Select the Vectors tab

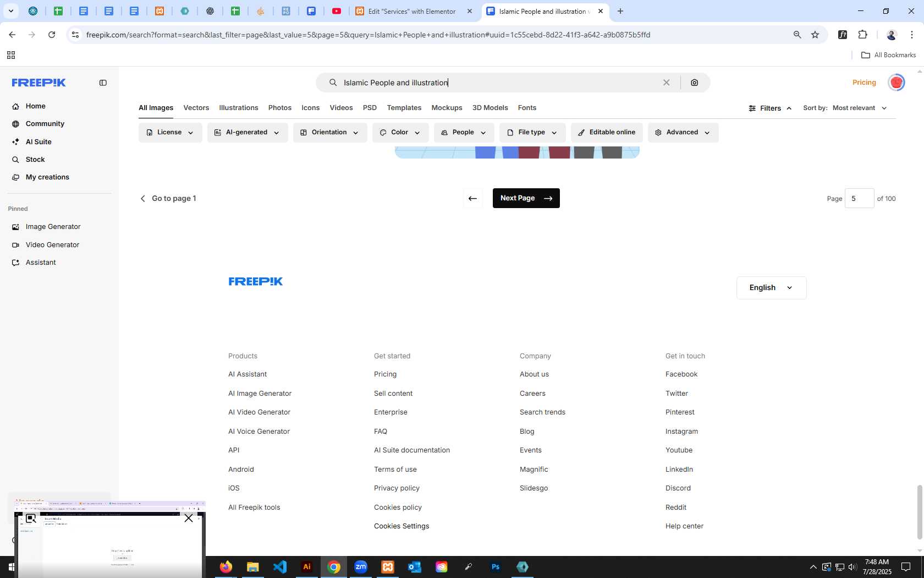pyautogui.click(x=196, y=108)
